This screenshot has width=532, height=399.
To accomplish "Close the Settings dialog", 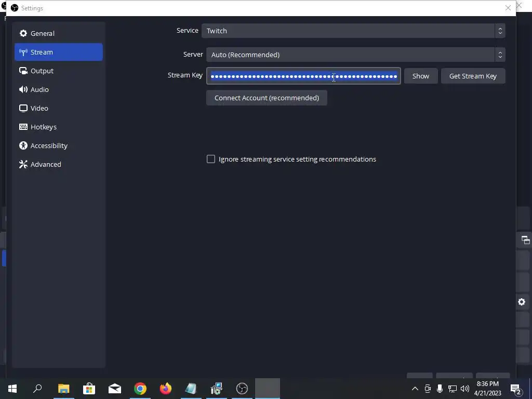I will 508,8.
